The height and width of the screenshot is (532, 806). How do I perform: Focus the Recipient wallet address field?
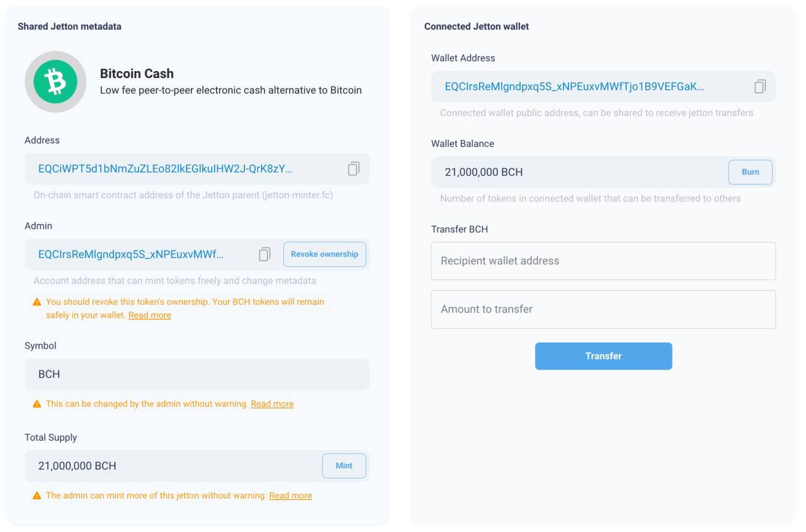pos(603,261)
